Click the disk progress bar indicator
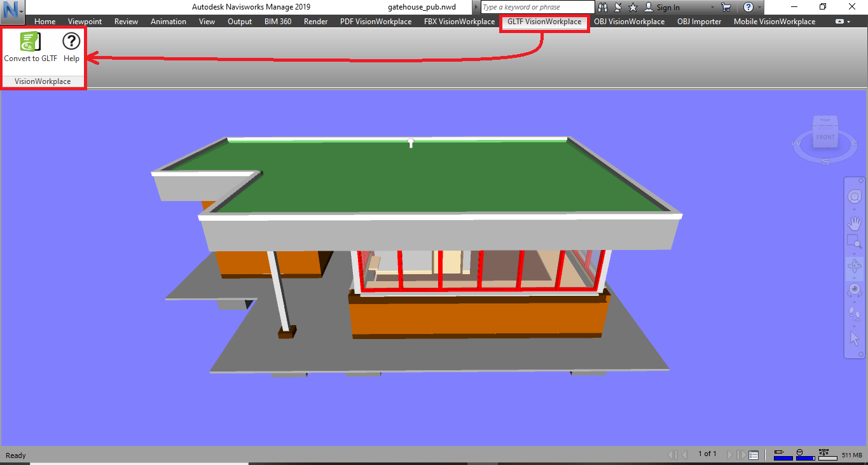 [x=805, y=455]
